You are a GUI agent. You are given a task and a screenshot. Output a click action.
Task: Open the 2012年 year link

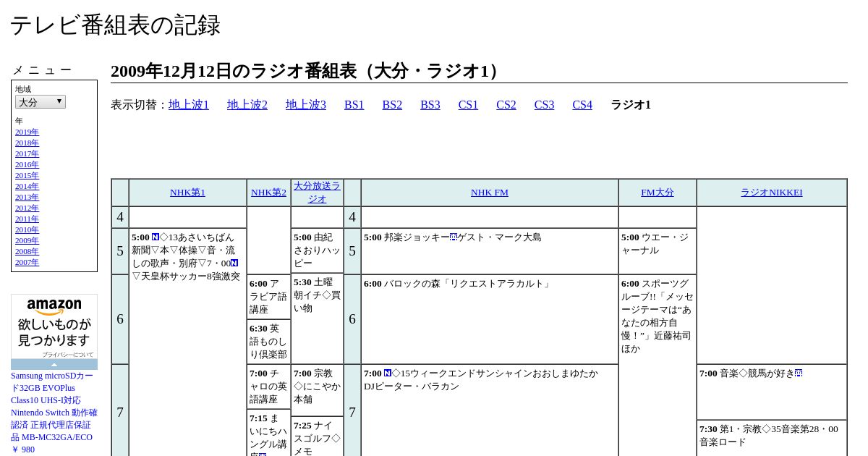coord(27,208)
